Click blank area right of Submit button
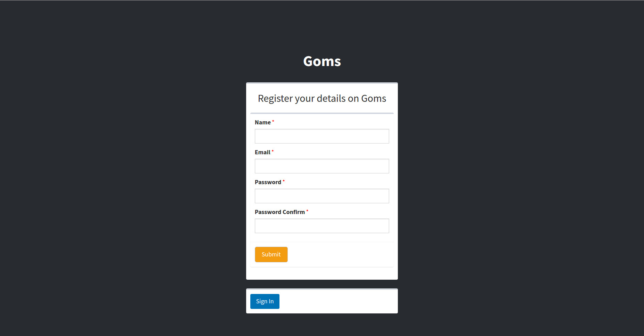Viewport: 644px width, 336px height. point(340,255)
